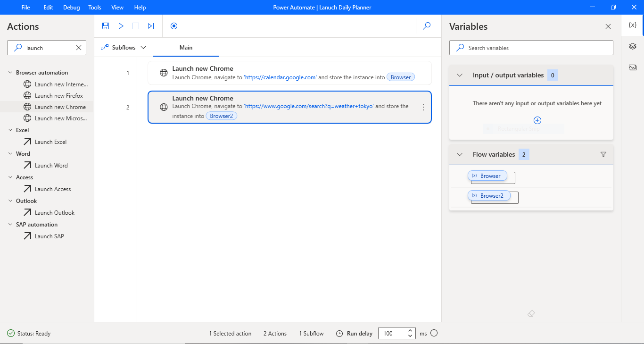Viewport: 644px width, 344px height.
Task: Open the UI elements layers icon
Action: point(633,46)
